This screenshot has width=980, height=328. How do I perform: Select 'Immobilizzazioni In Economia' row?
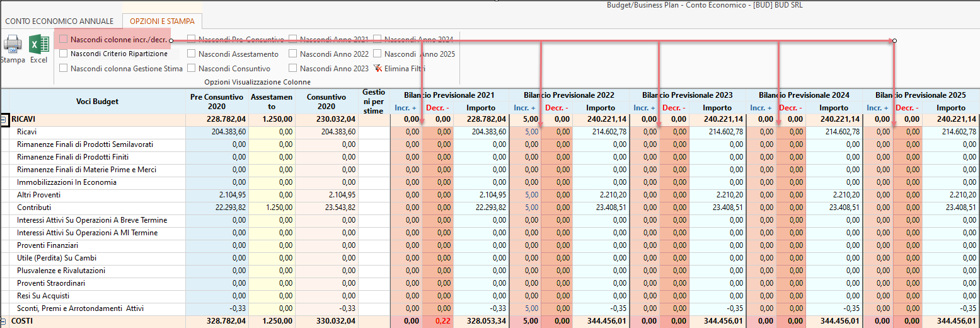pyautogui.click(x=67, y=182)
